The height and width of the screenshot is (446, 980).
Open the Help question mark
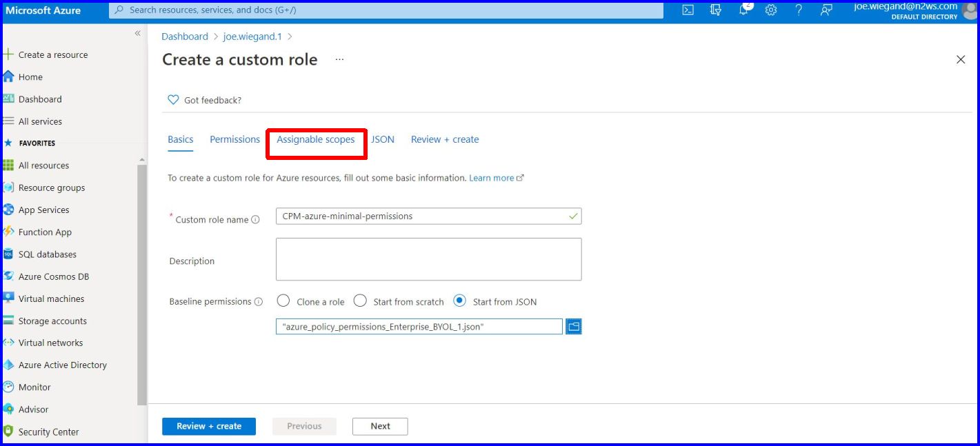point(799,10)
